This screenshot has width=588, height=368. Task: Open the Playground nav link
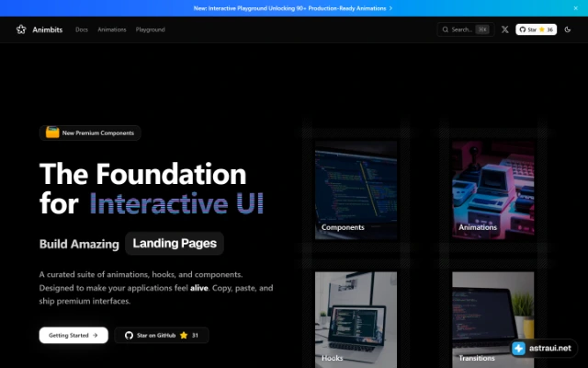click(x=150, y=29)
